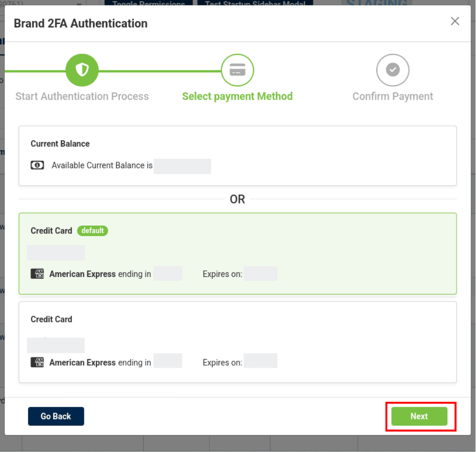This screenshot has width=476, height=452.
Task: Click the Amex logo in default credit card
Action: point(37,274)
